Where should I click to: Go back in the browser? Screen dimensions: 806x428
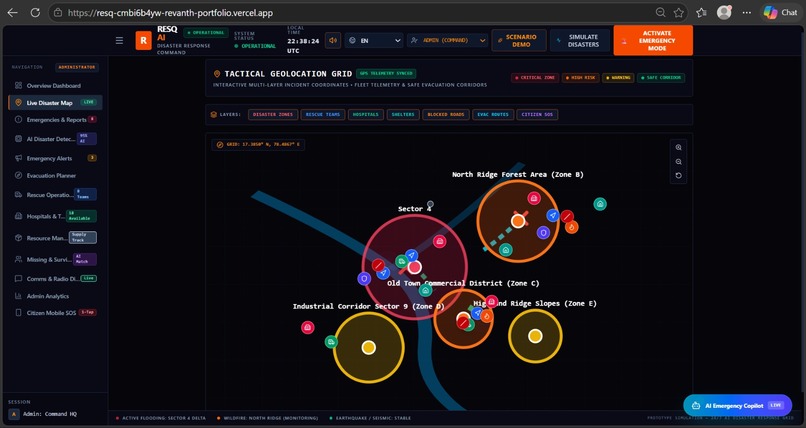pyautogui.click(x=12, y=13)
